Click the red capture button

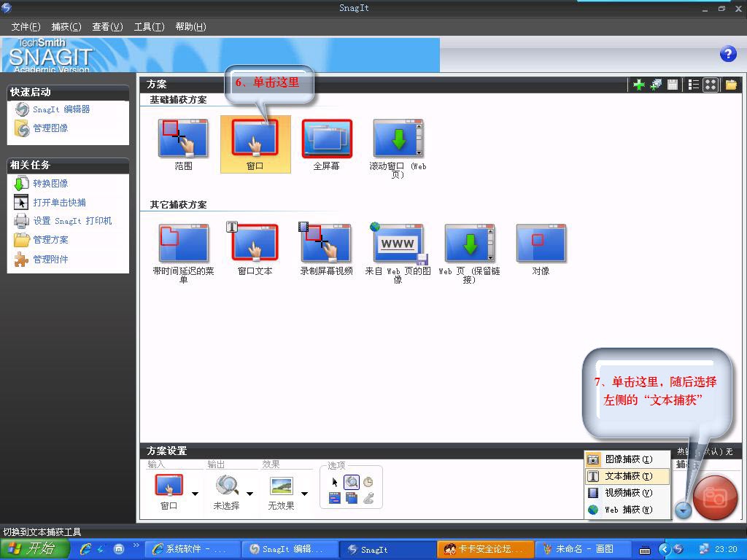[715, 497]
